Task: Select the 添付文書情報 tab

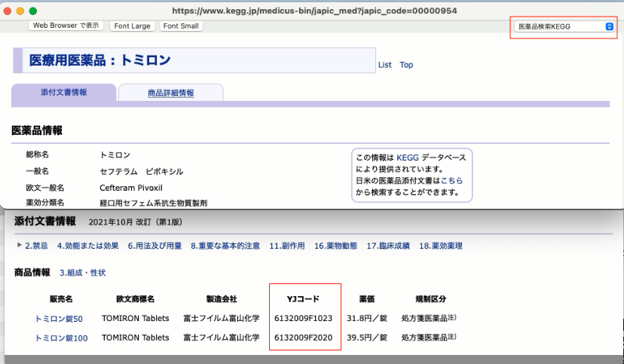Action: pos(63,92)
